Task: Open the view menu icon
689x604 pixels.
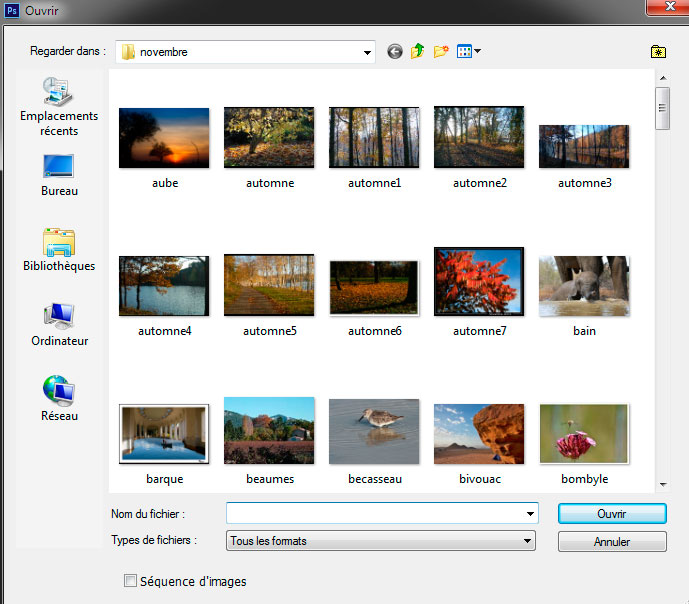Action: 468,52
